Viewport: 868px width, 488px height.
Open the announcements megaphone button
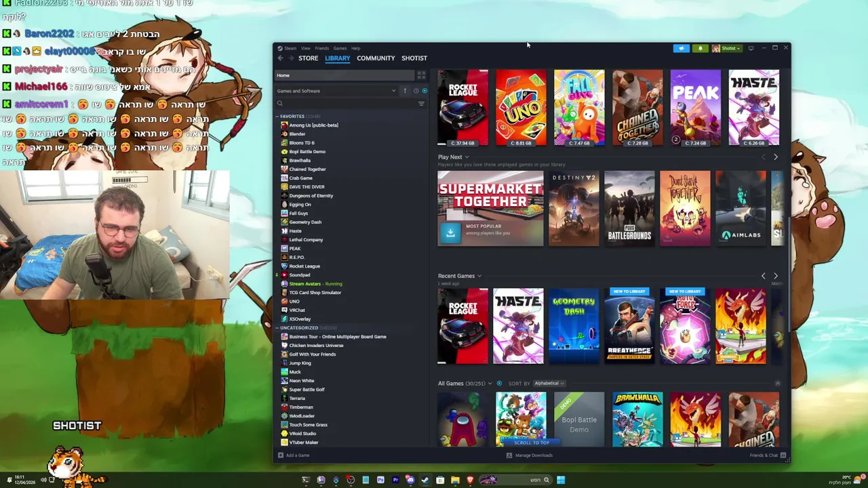point(681,48)
